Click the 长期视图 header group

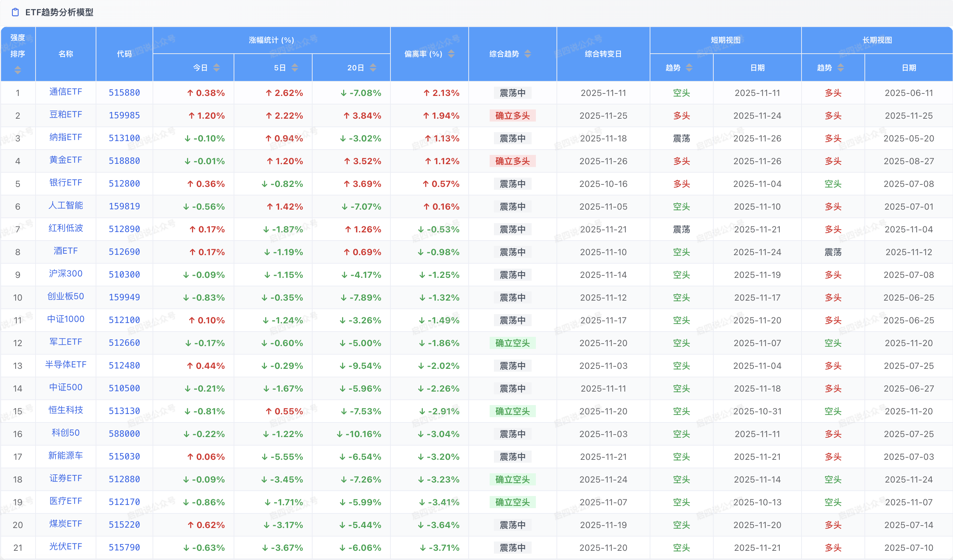pos(877,40)
